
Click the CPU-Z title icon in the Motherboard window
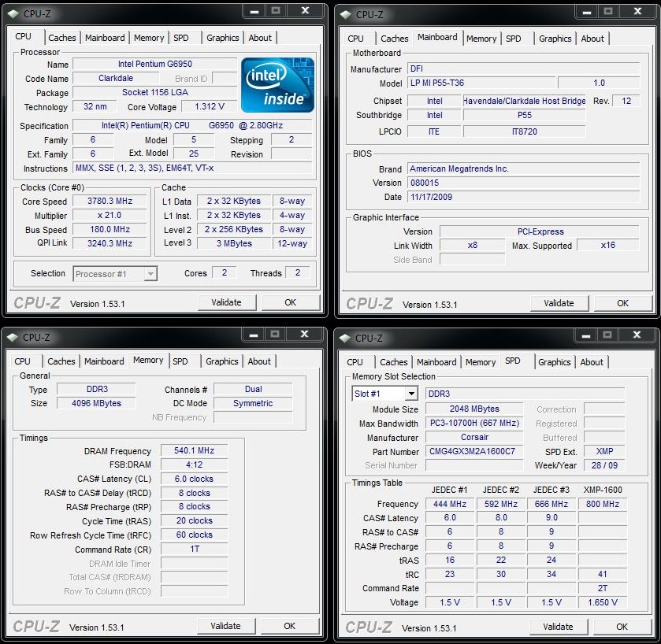click(x=346, y=15)
